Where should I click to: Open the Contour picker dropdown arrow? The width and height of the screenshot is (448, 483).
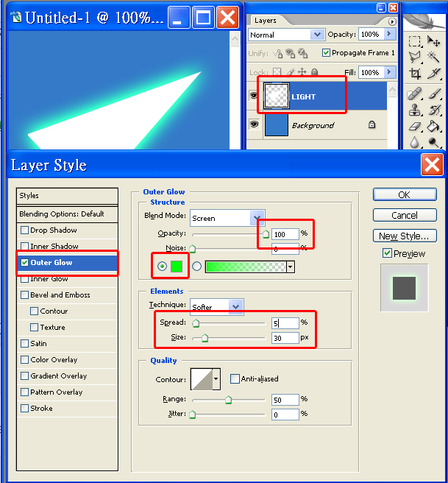pyautogui.click(x=216, y=379)
